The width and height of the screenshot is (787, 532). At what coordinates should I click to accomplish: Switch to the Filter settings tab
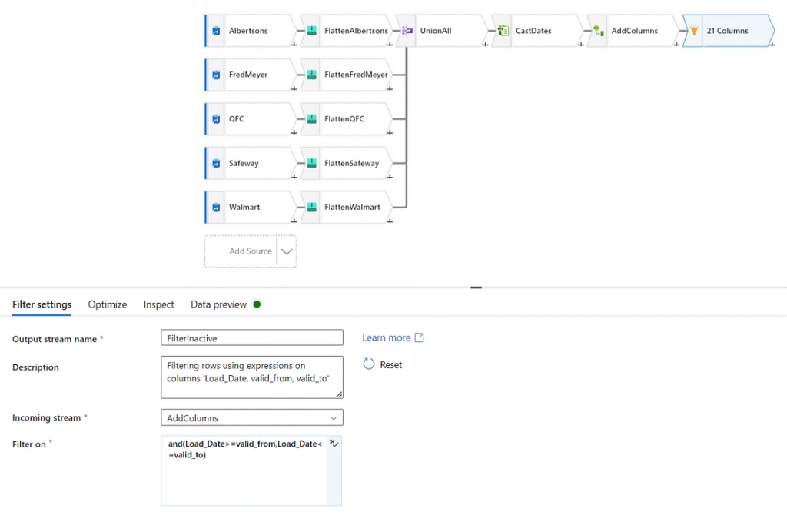(x=42, y=304)
